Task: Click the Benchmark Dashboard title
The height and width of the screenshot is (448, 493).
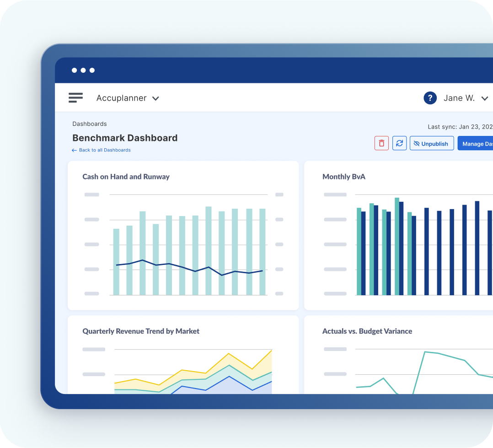Action: (125, 138)
